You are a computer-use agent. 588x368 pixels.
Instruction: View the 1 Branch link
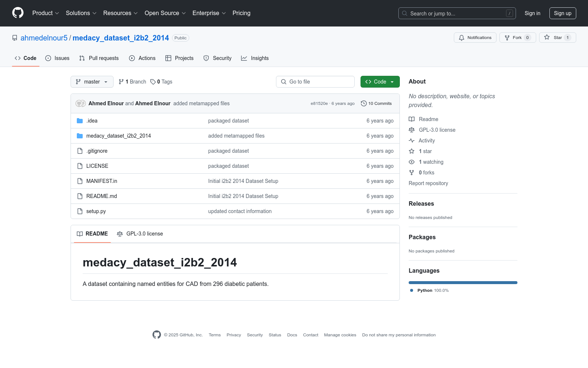[132, 82]
